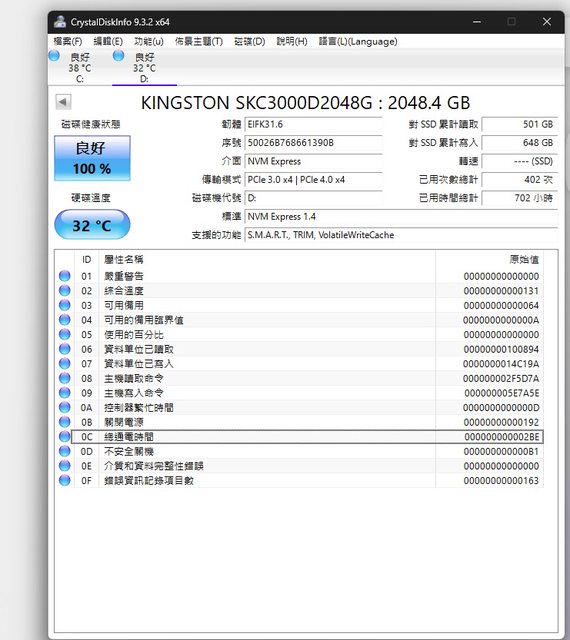Click the power on count value 402
Viewport: 570px width, 640px height.
pos(520,180)
